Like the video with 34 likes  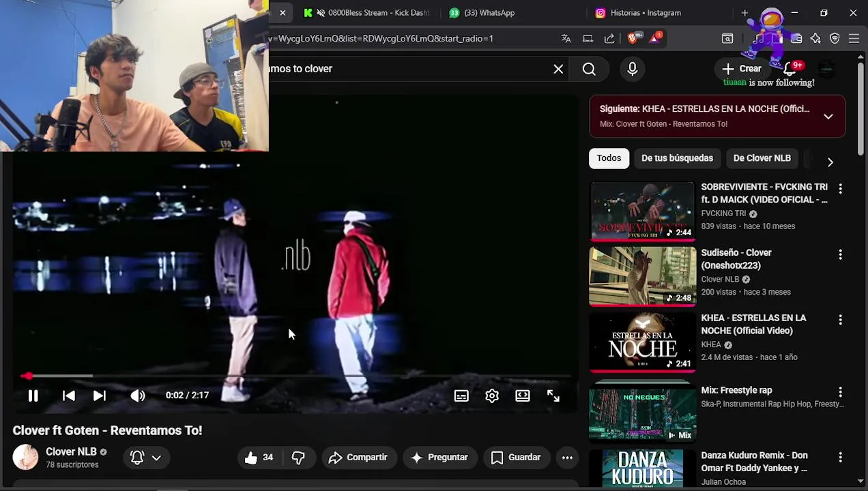[259, 458]
